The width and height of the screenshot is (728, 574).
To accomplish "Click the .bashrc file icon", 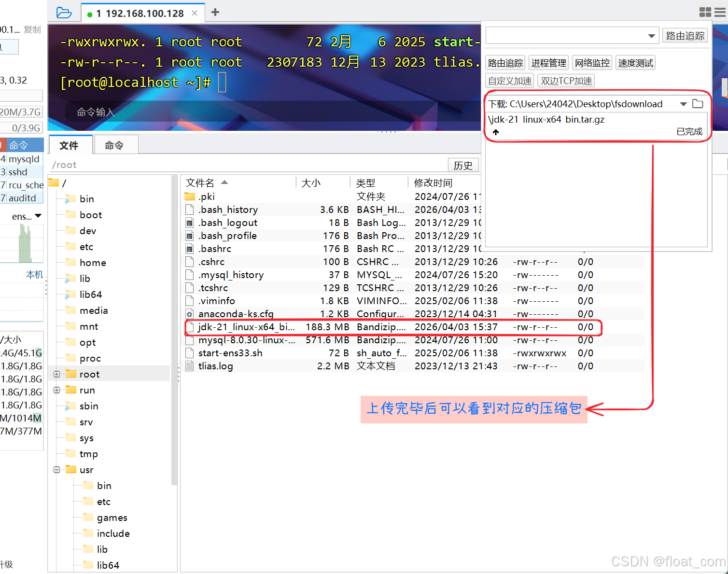I will [x=190, y=249].
